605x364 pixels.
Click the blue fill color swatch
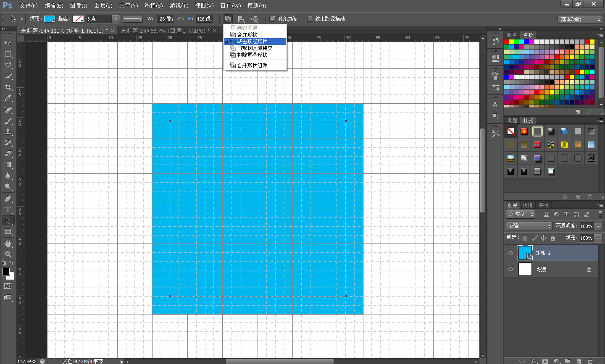(50, 19)
